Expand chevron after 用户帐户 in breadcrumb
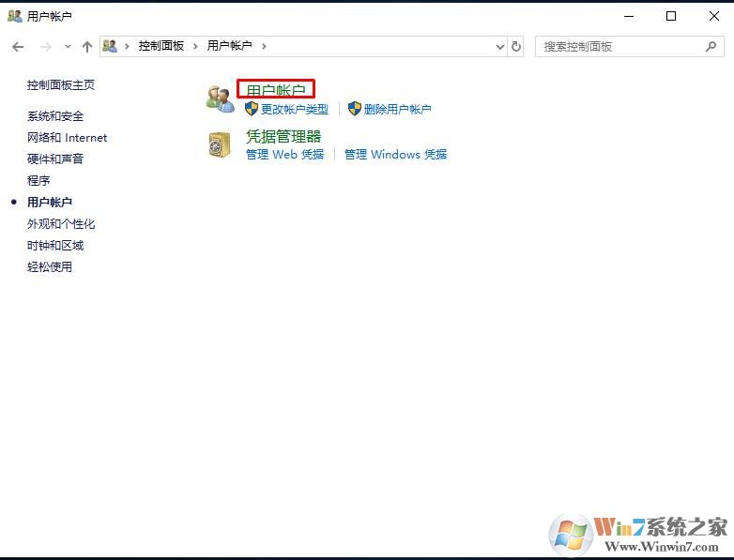 [264, 46]
